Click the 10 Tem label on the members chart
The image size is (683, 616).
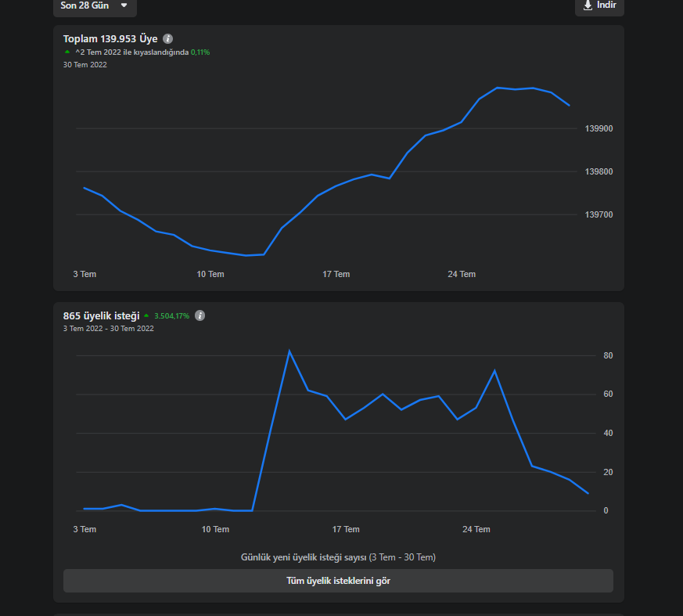210,274
